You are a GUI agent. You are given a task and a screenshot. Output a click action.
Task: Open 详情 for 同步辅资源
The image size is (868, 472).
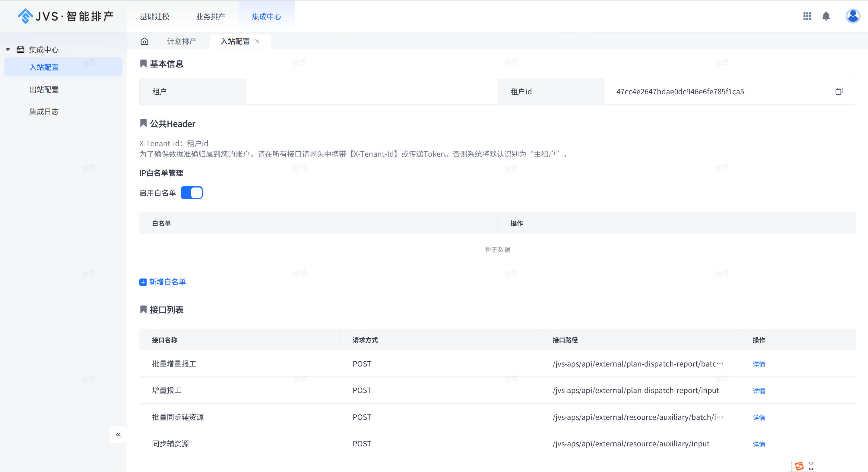759,444
